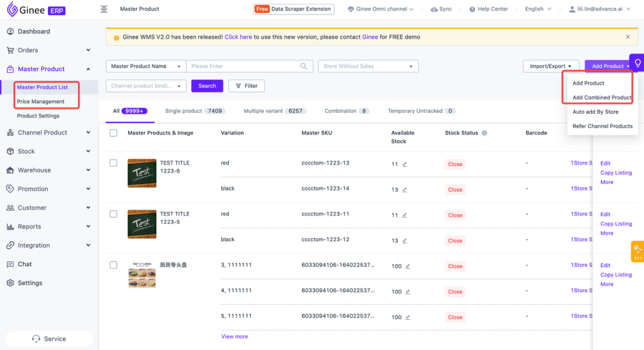The width and height of the screenshot is (644, 350).
Task: Click the Orders cart icon
Action: [10, 50]
